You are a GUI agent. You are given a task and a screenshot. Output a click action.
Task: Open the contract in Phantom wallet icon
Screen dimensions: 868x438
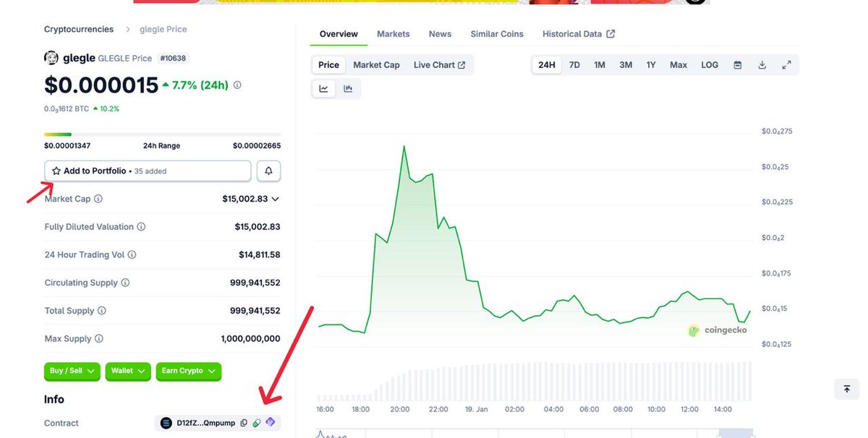271,422
